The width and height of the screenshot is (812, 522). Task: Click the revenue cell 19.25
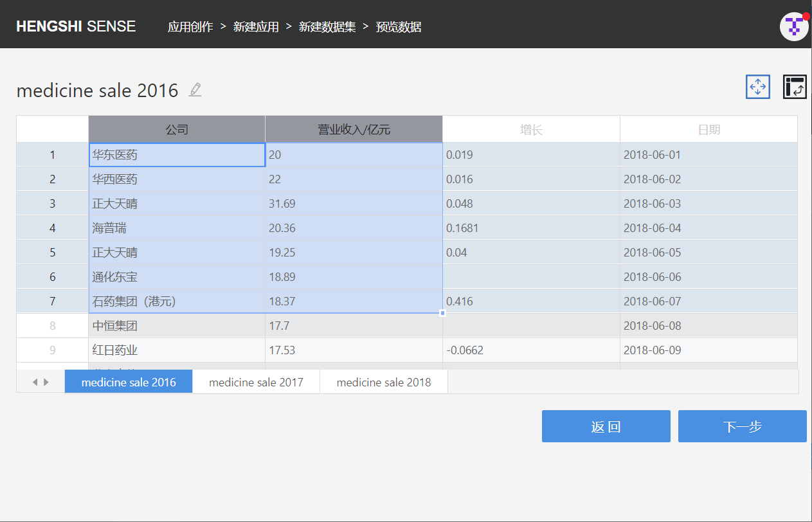click(354, 253)
